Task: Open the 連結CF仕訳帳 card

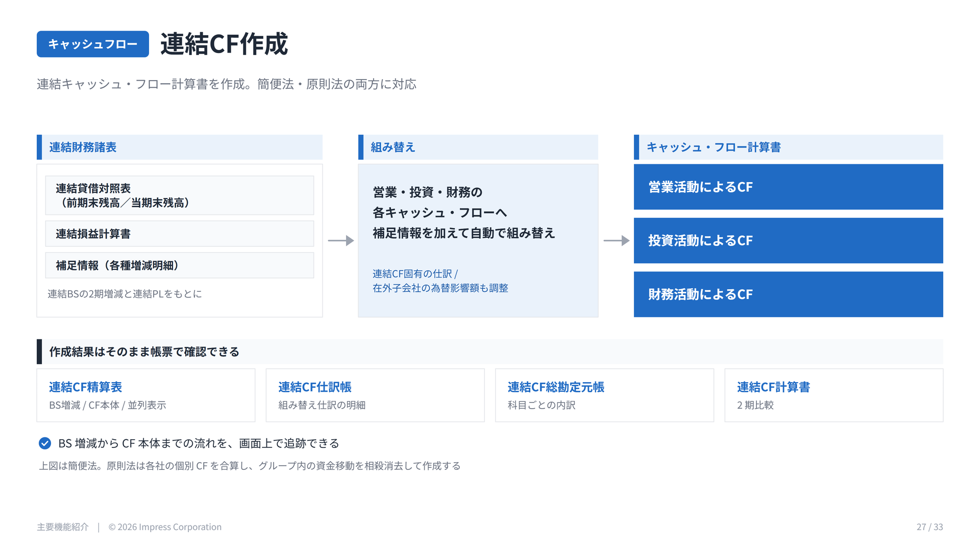Action: tap(375, 395)
